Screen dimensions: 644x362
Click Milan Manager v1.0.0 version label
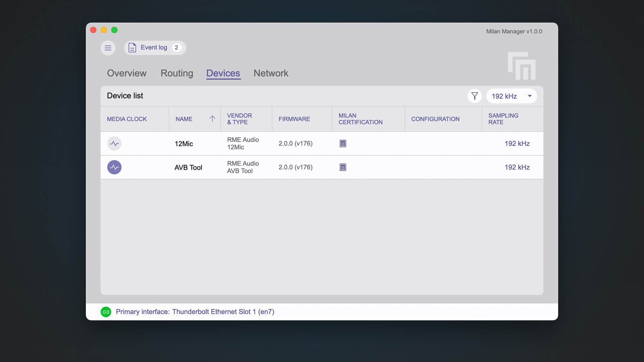point(514,32)
